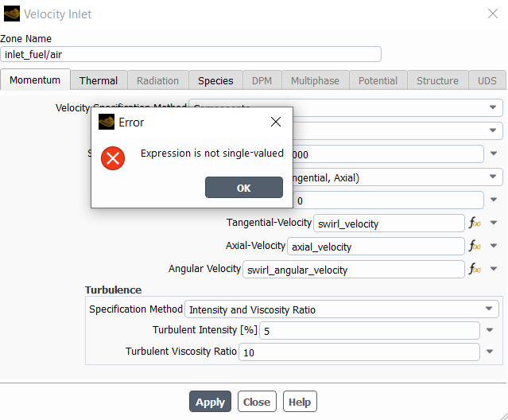Switch to the Species tab
This screenshot has width=508, height=420.
point(215,80)
